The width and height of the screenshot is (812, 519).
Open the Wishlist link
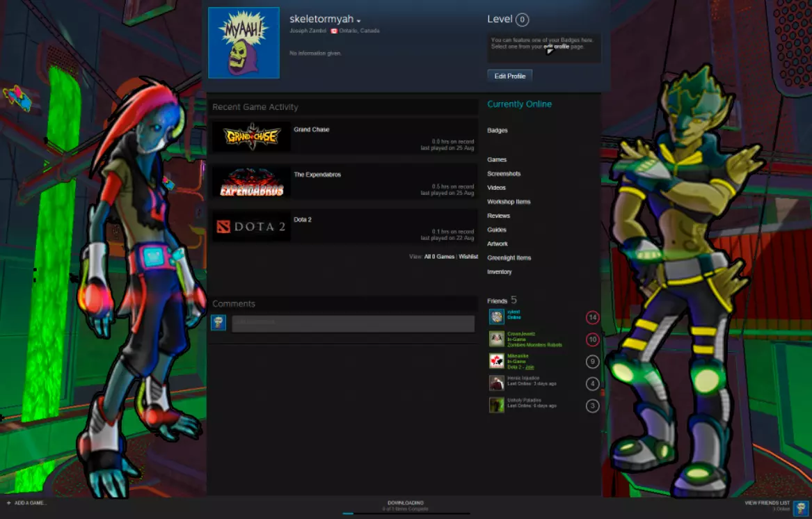(x=468, y=257)
